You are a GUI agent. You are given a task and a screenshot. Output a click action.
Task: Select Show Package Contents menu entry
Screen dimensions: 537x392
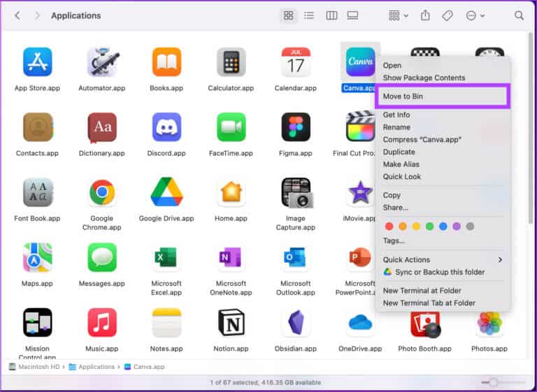424,78
